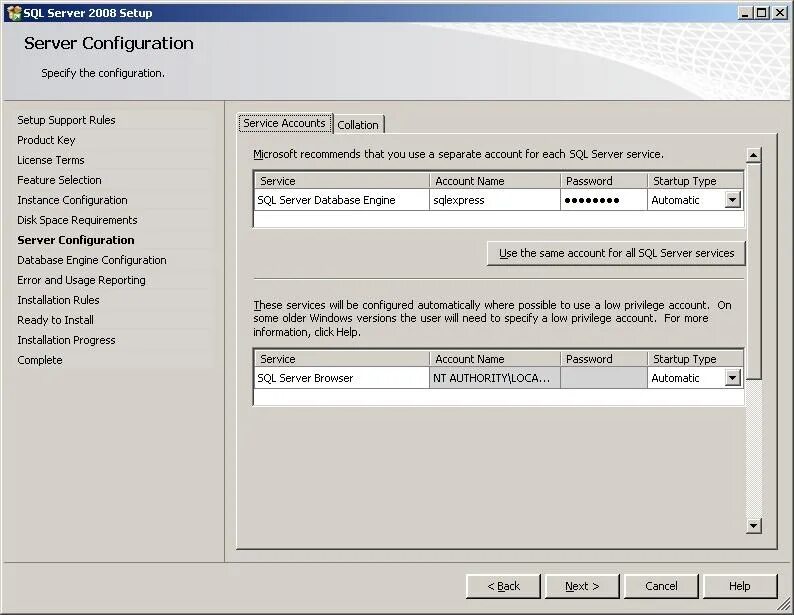Click Startup Type header in top table
The width and height of the screenshot is (794, 615).
click(x=695, y=181)
